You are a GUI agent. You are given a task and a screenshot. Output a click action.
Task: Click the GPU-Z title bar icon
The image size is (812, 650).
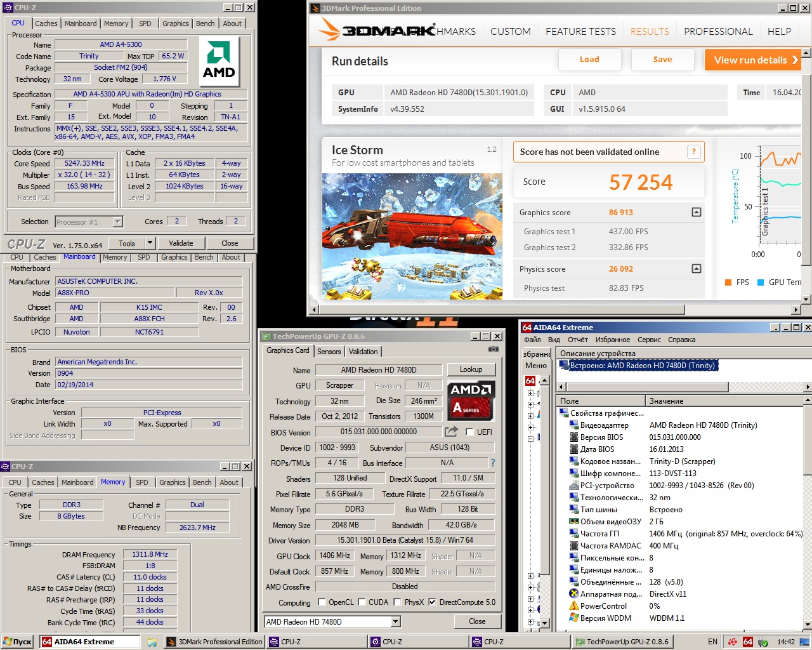[266, 336]
